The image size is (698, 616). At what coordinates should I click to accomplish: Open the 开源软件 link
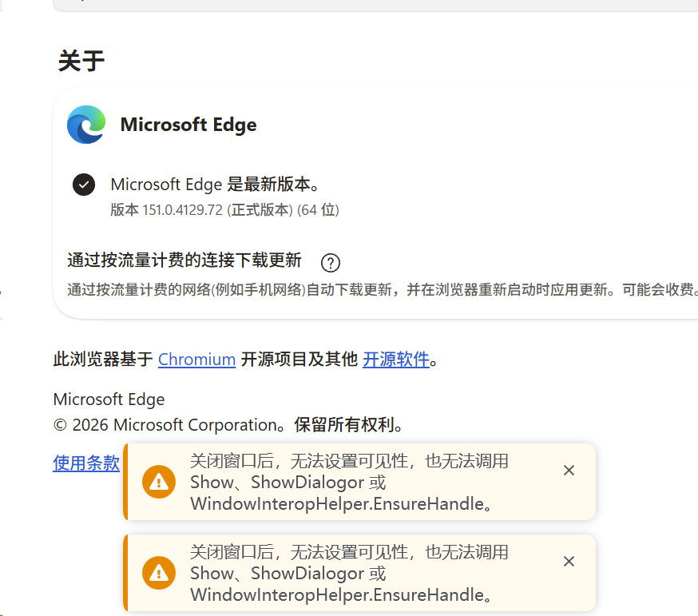[x=396, y=360]
